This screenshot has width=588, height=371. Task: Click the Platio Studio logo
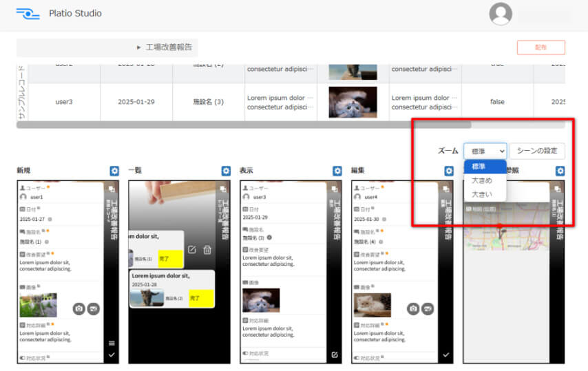pos(28,14)
